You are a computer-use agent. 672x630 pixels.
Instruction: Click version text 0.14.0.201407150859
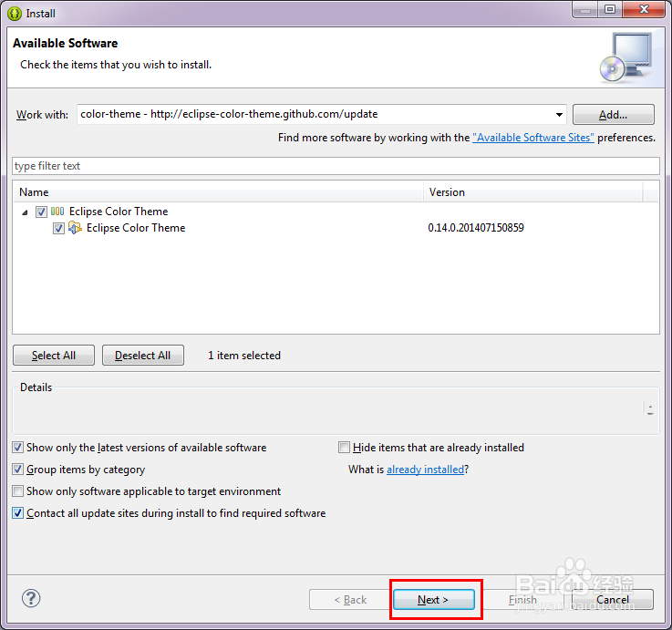476,228
